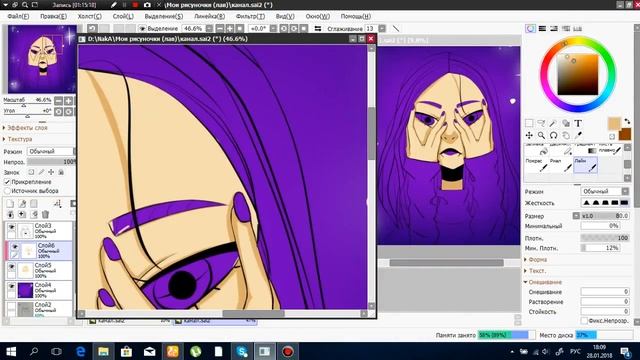Image resolution: width=640 pixels, height=360 pixels.
Task: Open the Фильтр menu
Action: (x=250, y=16)
